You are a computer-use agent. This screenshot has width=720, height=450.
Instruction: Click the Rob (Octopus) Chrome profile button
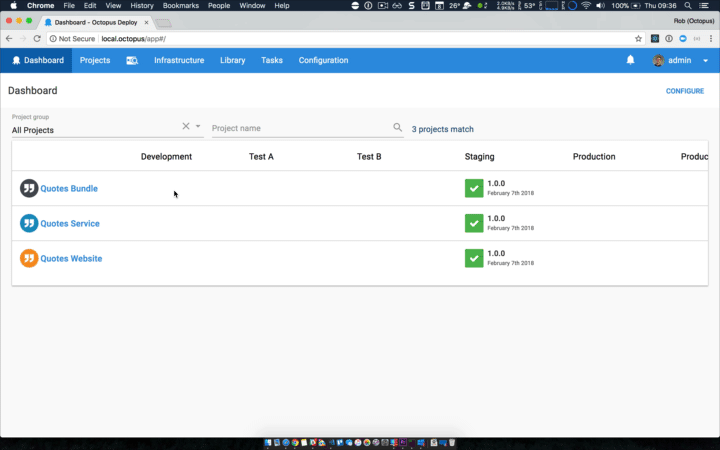(x=693, y=21)
